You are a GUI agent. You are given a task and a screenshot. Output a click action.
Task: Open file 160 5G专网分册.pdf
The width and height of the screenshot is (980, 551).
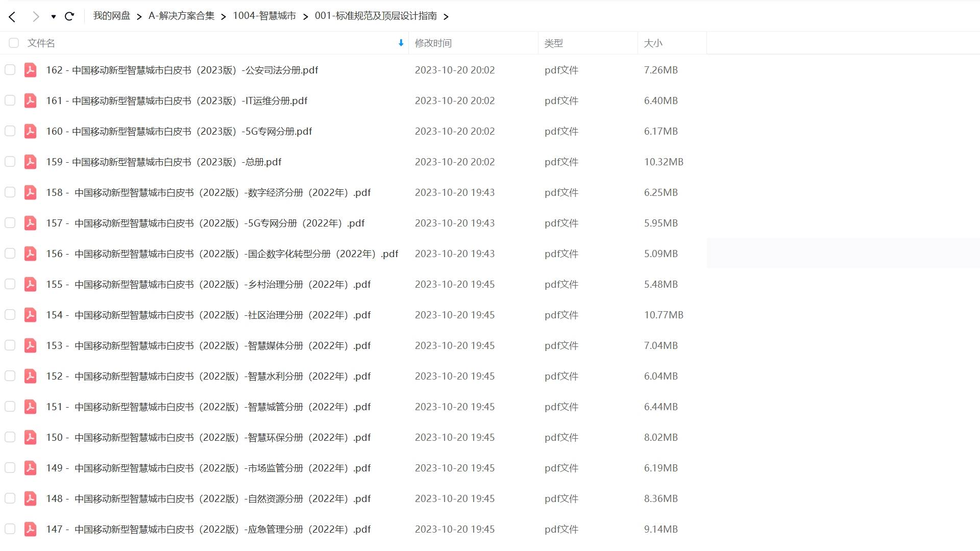point(179,131)
